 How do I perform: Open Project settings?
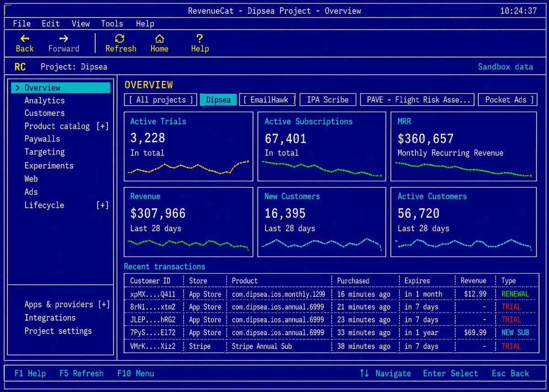coord(58,331)
